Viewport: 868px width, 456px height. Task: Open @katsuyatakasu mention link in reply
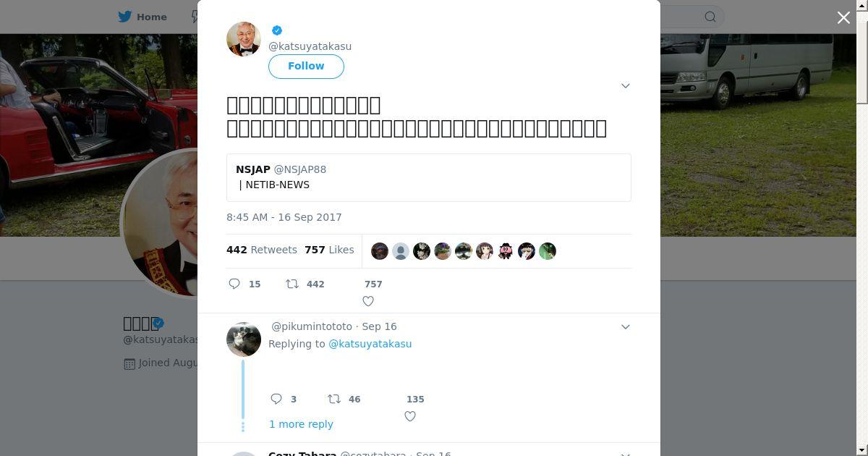point(370,344)
